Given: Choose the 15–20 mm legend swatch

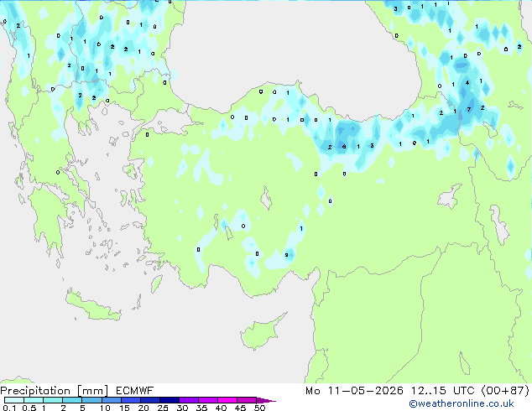Looking at the screenshot, I should [x=130, y=400].
